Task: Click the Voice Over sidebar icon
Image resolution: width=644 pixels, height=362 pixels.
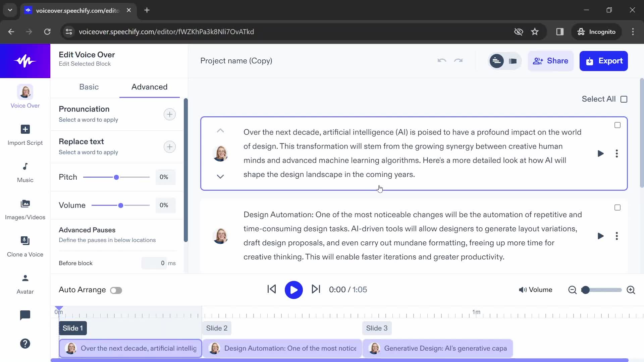Action: (x=25, y=96)
